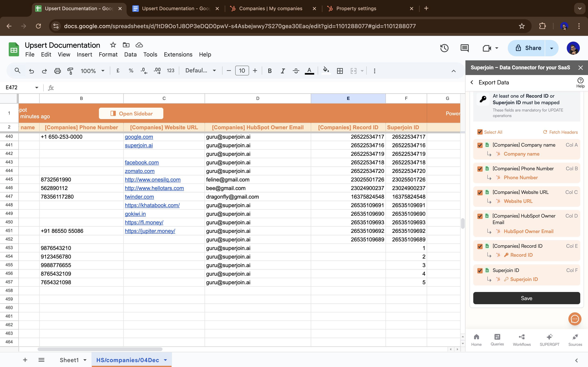Go to Workflows in Superjoin sidebar
The image size is (588, 367).
[x=522, y=339]
